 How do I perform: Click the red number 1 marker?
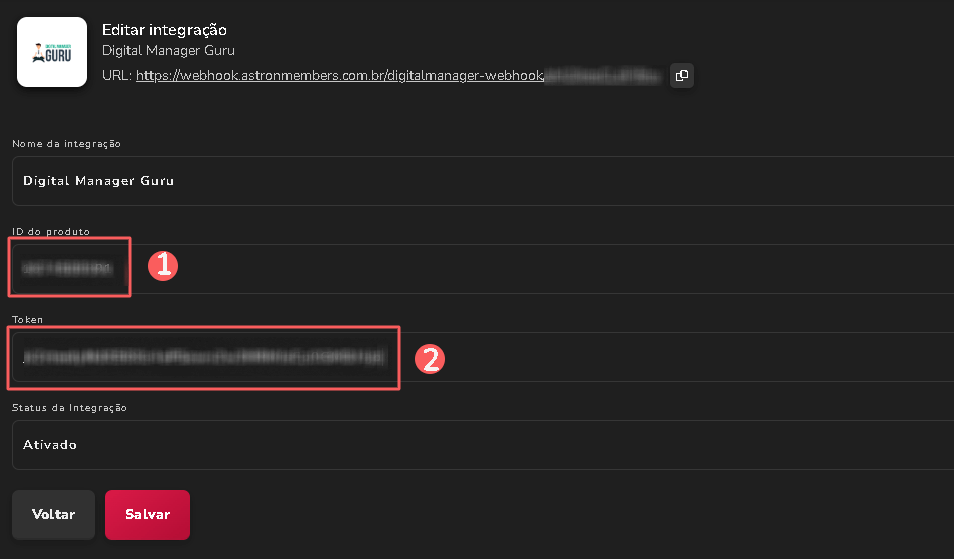[162, 265]
